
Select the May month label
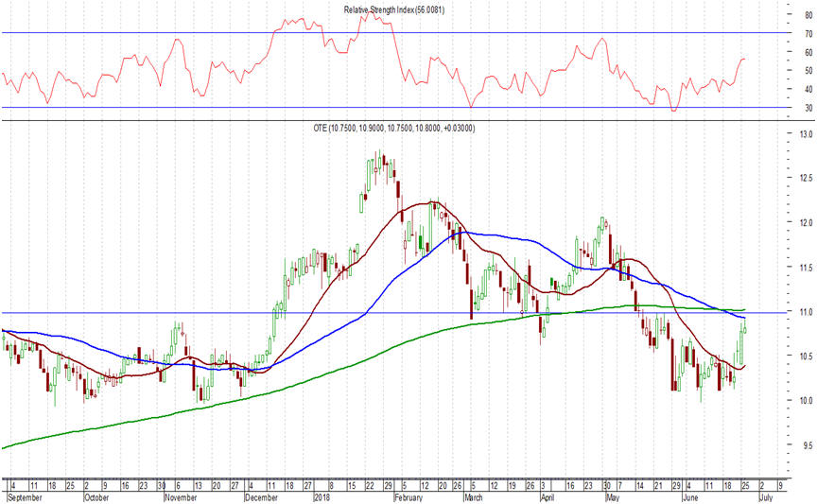point(612,497)
